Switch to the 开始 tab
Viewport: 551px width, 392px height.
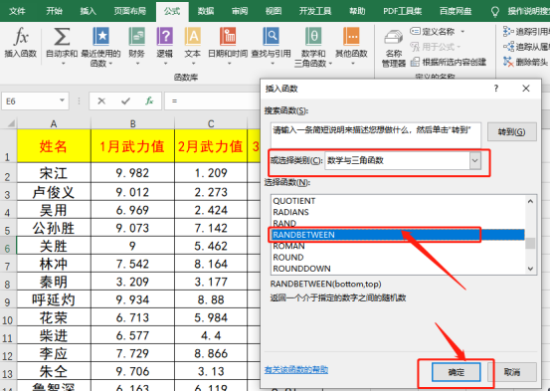tap(54, 11)
